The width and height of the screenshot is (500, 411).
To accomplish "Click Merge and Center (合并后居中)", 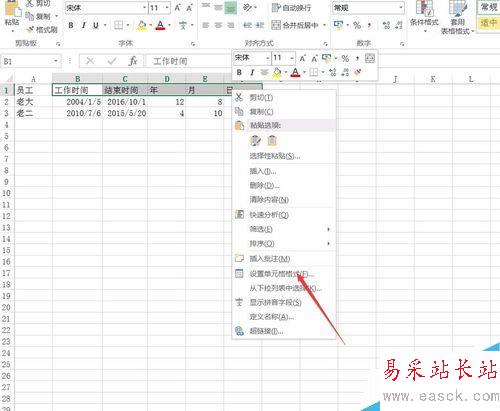I will click(x=295, y=25).
